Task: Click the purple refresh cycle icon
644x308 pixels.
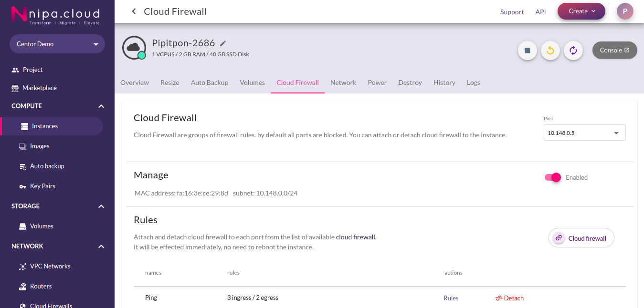Action: pyautogui.click(x=573, y=51)
